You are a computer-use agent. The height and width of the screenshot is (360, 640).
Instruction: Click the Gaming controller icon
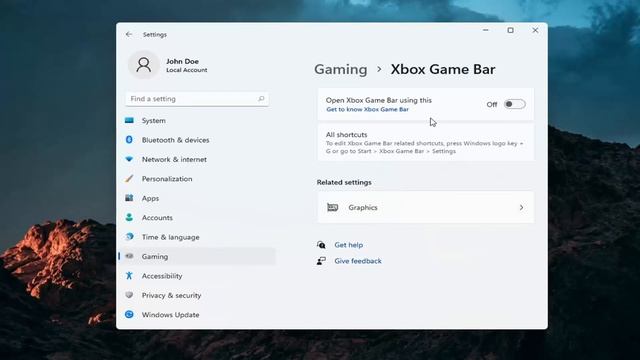point(129,256)
